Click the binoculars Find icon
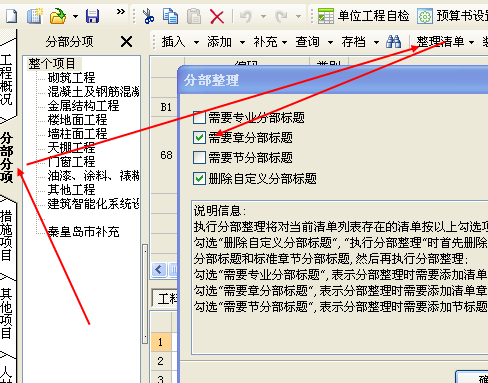This screenshot has height=383, width=488. tap(393, 42)
